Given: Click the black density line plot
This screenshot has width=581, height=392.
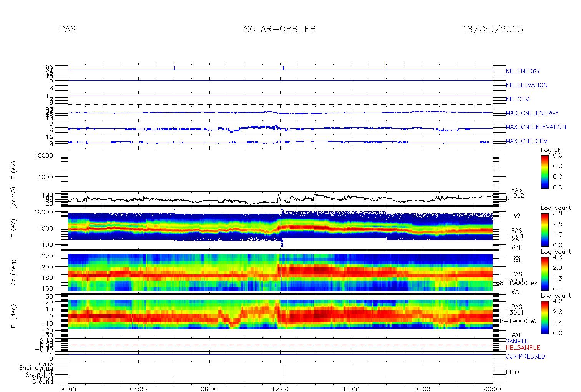Looking at the screenshot, I should point(280,199).
